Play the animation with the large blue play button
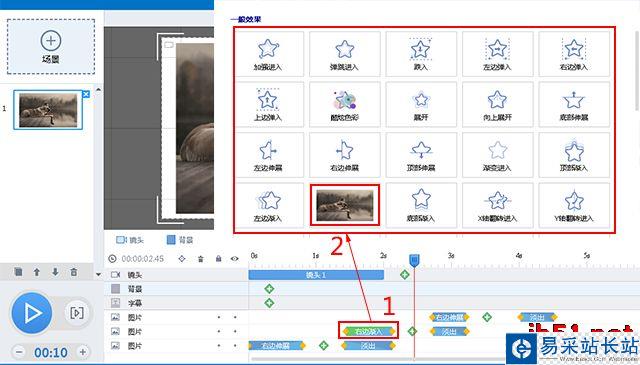640x365 pixels. 31,313
